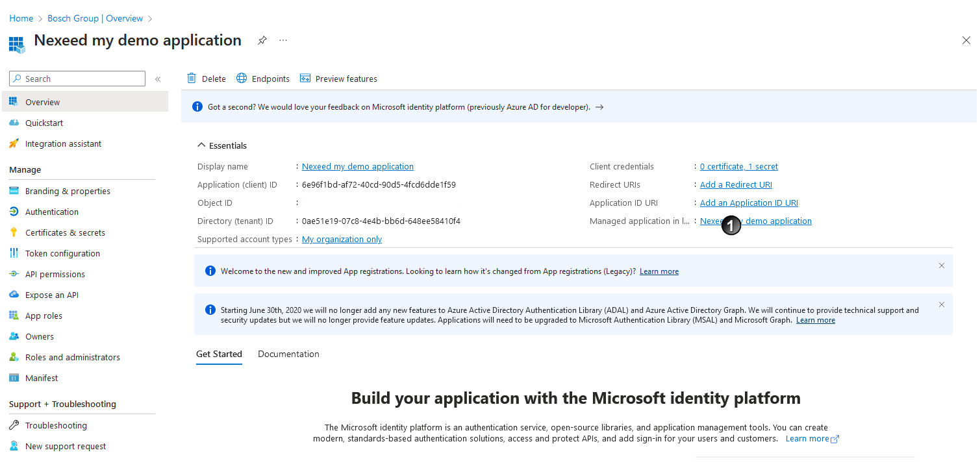The height and width of the screenshot is (470, 980).
Task: Pin the application with the pin icon
Action: 262,40
